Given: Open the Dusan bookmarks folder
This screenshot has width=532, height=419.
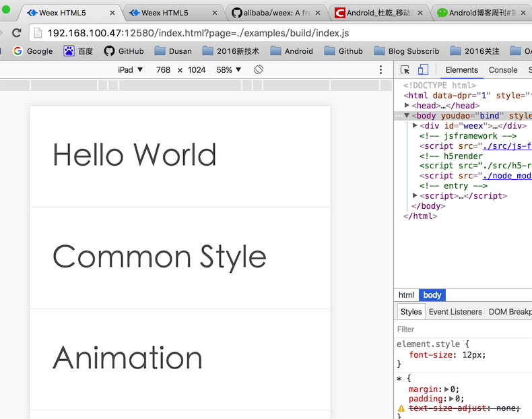Looking at the screenshot, I should 173,51.
